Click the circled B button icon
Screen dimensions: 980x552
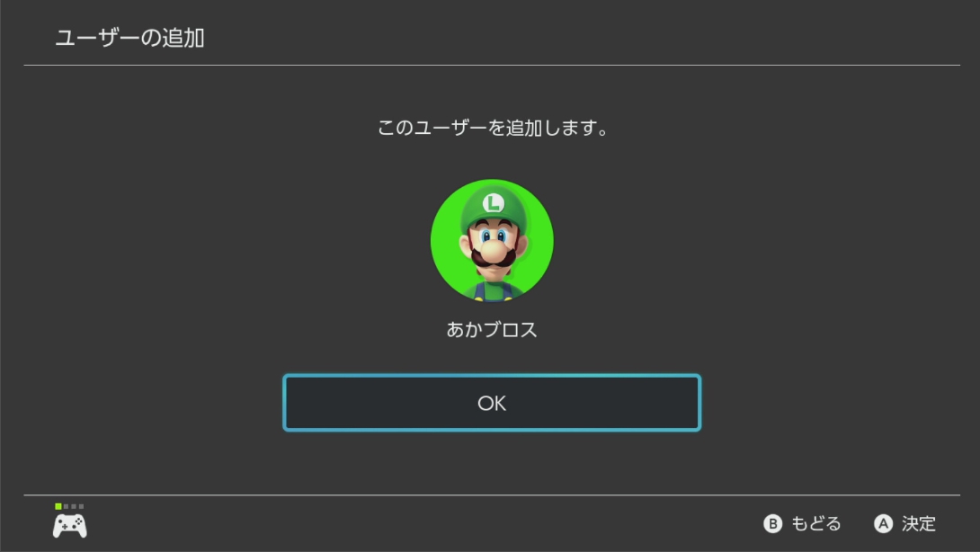[772, 523]
